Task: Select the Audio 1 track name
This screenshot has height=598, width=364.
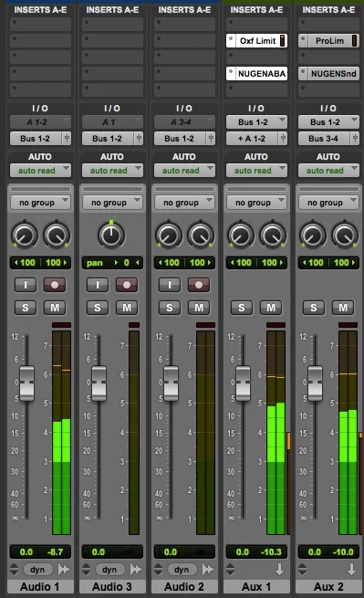Action: click(x=40, y=586)
